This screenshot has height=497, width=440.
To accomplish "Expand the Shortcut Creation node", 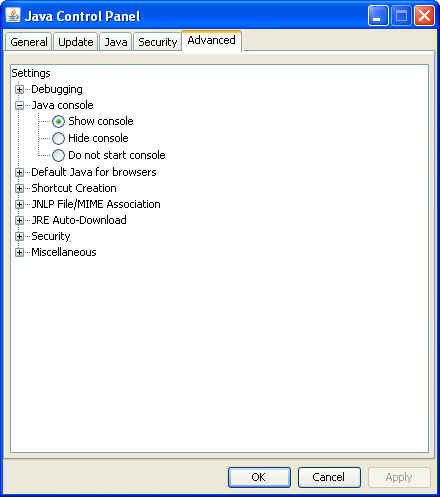I will [x=19, y=188].
